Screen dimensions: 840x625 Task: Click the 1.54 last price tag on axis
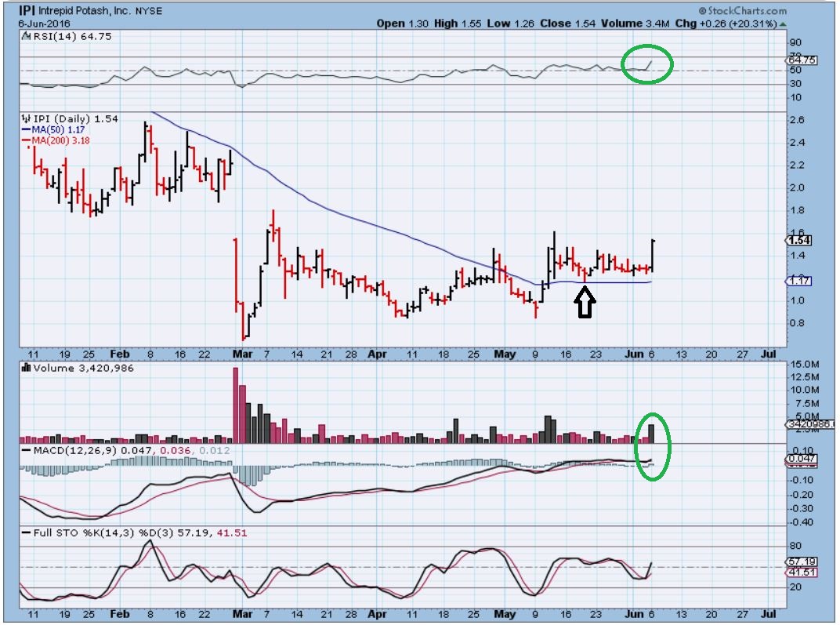pos(800,240)
